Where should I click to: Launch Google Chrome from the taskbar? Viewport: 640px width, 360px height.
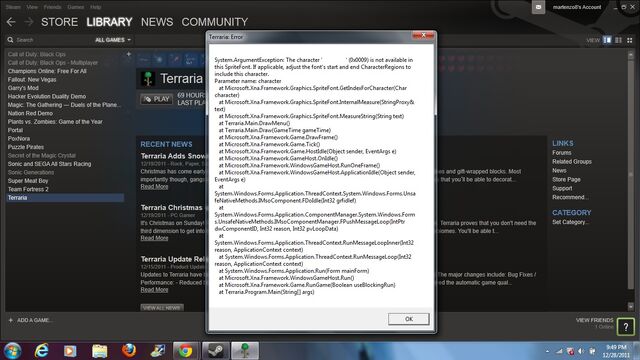(x=185, y=351)
